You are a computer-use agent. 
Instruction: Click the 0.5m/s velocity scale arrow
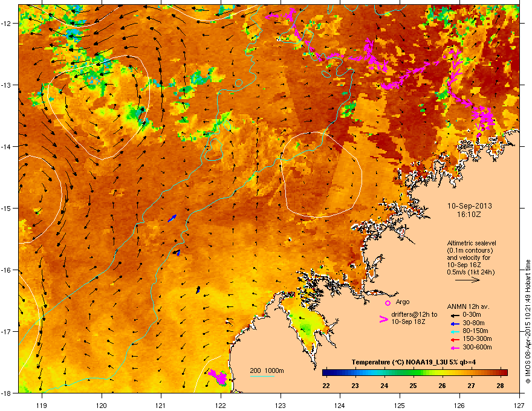pyautogui.click(x=467, y=280)
